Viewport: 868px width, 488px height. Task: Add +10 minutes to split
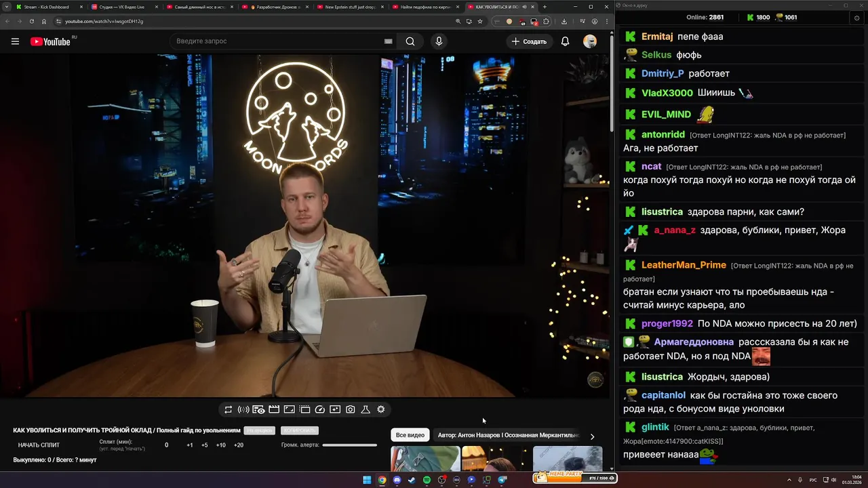(x=221, y=445)
